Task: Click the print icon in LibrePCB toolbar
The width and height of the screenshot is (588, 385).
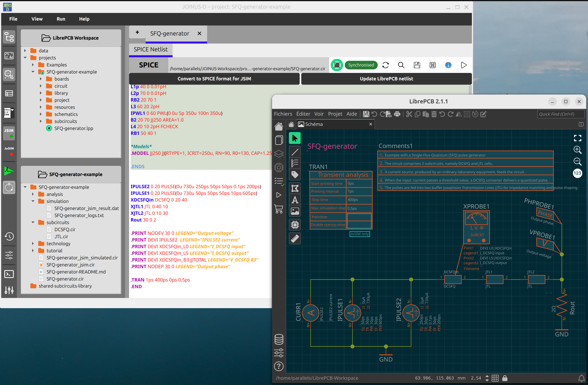Action: click(x=397, y=114)
